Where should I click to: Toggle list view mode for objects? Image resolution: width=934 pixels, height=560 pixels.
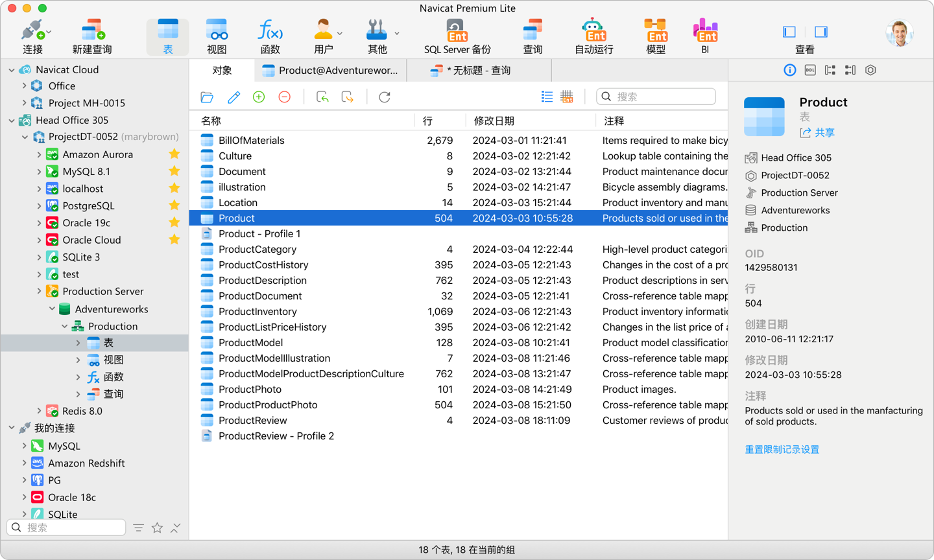point(547,96)
